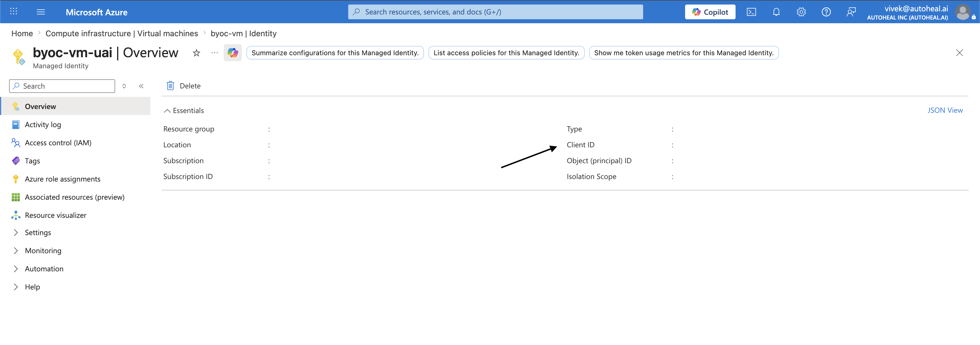
Task: Launch Cloud Shell terminal icon
Action: tap(751, 12)
